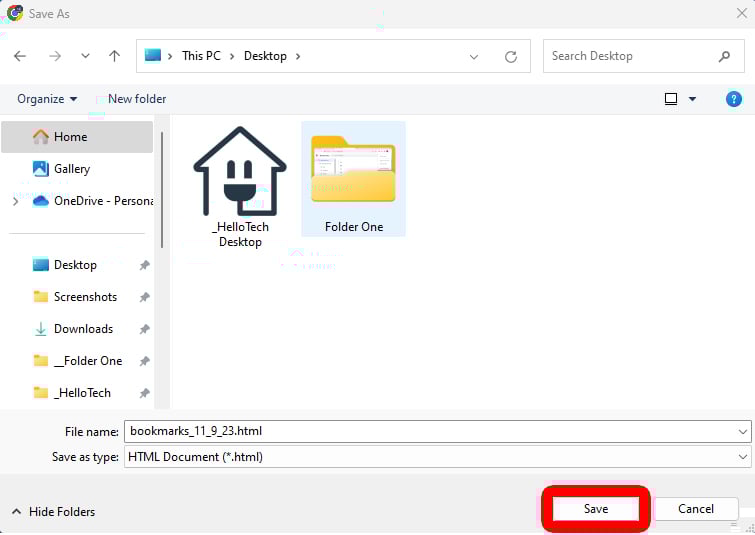Screen dimensions: 755x535
Task: Open the help question mark icon
Action: pyautogui.click(x=733, y=99)
